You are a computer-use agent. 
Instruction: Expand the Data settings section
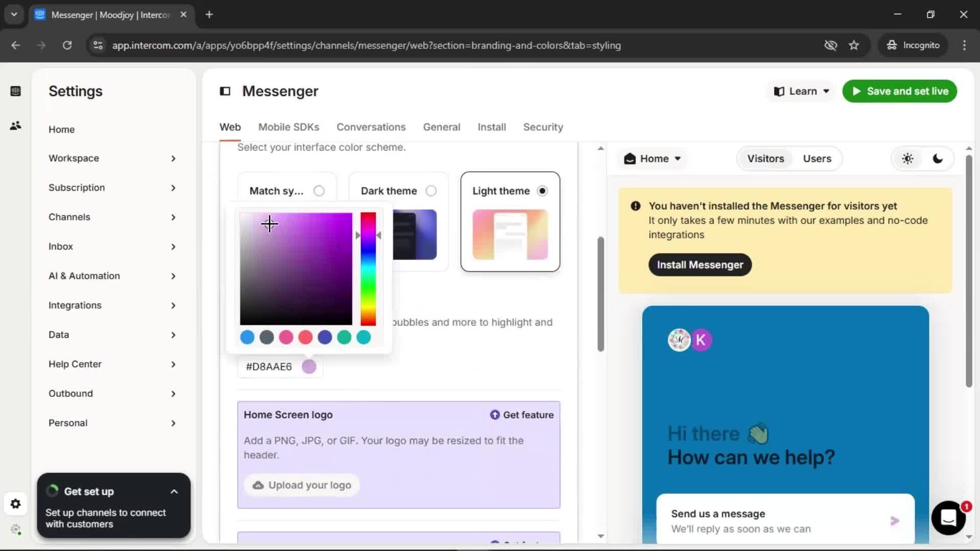point(112,335)
